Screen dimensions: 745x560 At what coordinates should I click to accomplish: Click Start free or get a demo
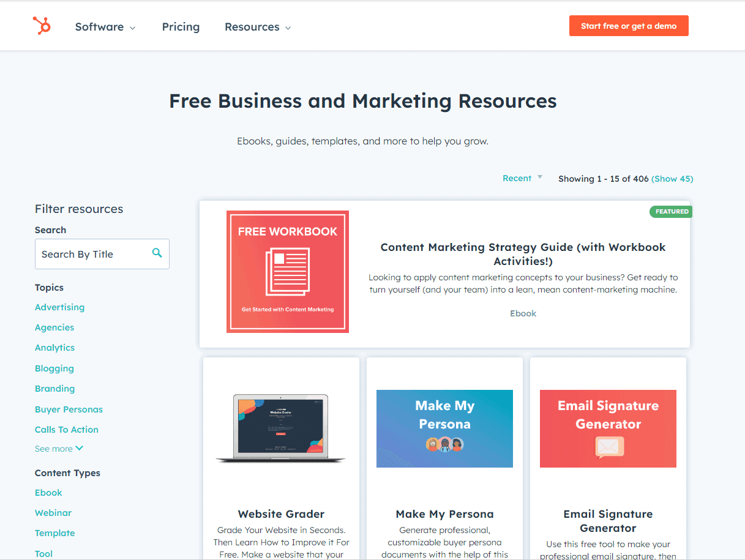[628, 26]
